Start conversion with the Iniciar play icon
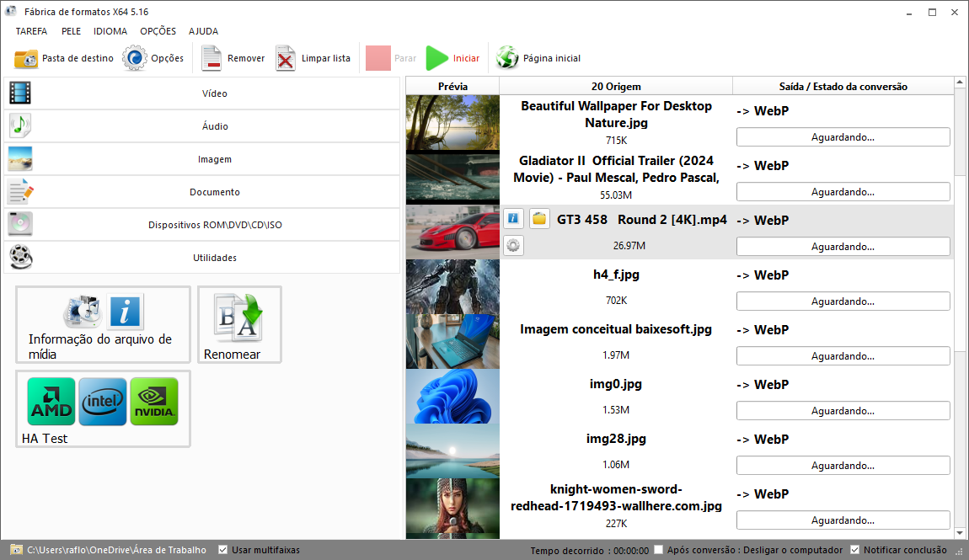The height and width of the screenshot is (560, 969). click(436, 59)
